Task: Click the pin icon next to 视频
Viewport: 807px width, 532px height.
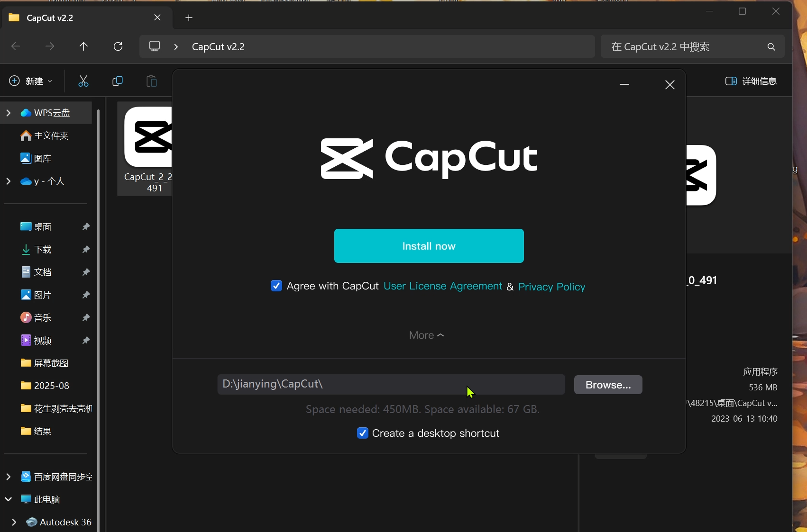Action: point(86,340)
